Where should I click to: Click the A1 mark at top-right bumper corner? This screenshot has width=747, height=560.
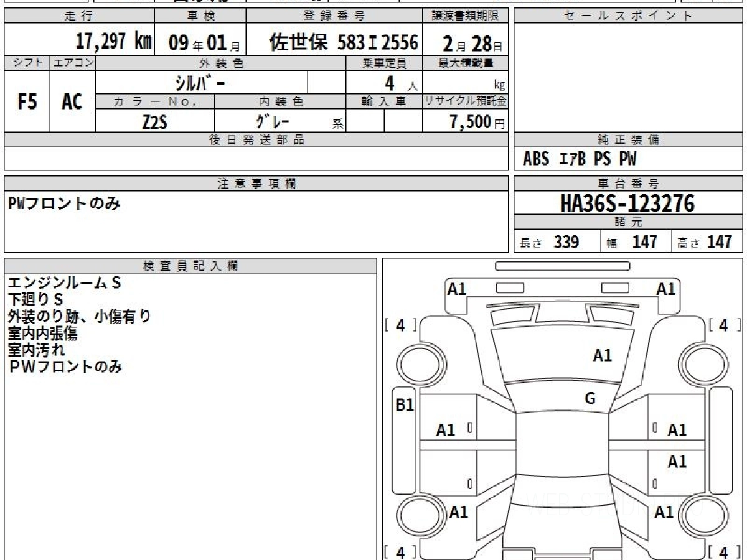coord(665,289)
